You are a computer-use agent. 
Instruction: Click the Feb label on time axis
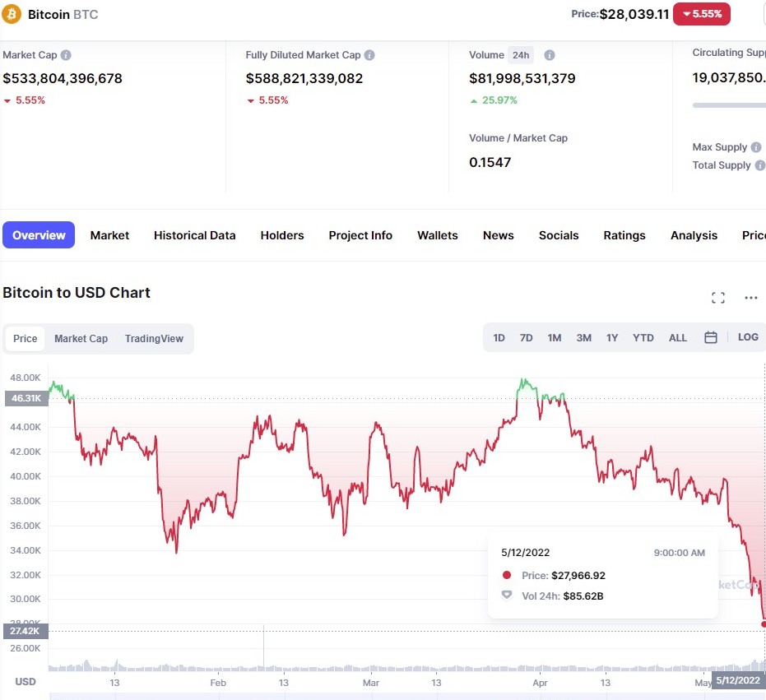218,683
